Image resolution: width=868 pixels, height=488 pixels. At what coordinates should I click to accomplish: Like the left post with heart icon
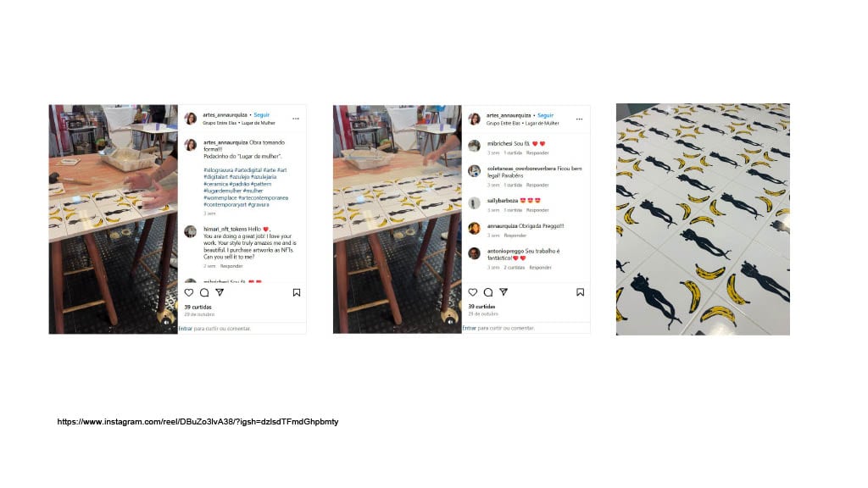(189, 292)
